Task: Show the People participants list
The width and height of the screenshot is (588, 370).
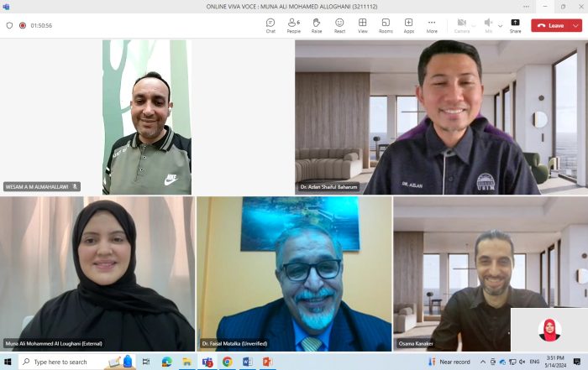Action: click(293, 25)
